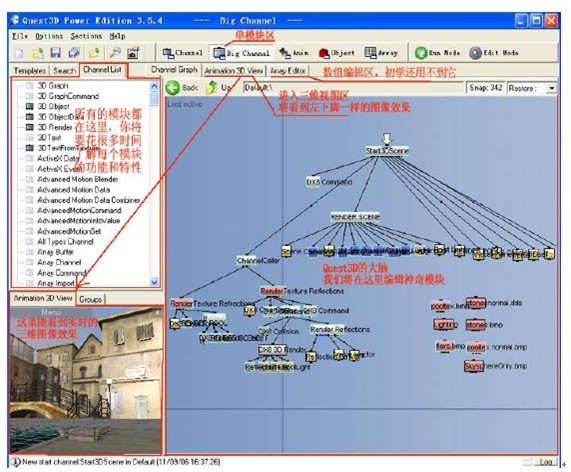
Task: Select the Channel List tab
Action: (103, 70)
